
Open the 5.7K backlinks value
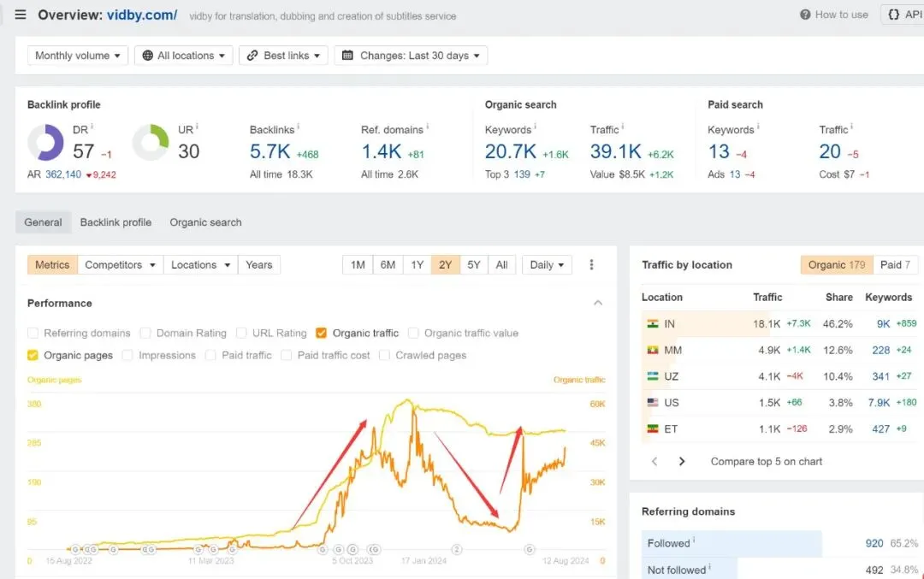click(x=269, y=151)
